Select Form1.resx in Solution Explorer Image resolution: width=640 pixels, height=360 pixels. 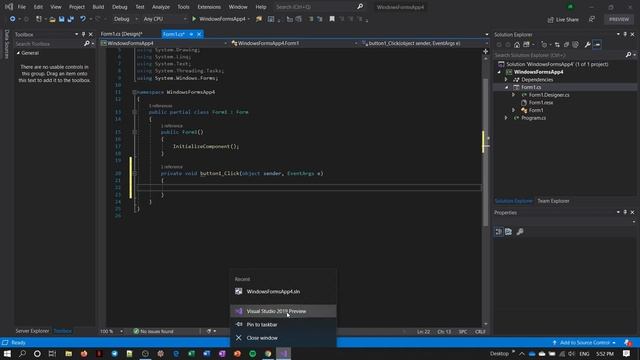point(541,102)
